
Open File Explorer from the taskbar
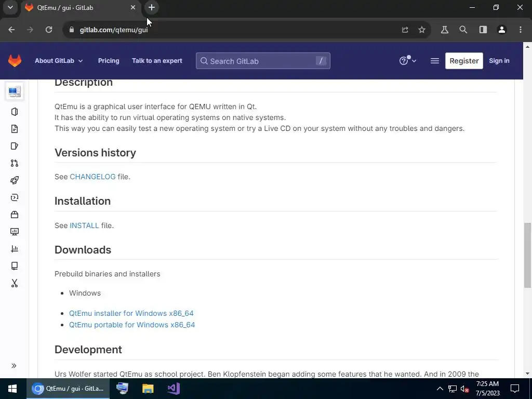[148, 389]
